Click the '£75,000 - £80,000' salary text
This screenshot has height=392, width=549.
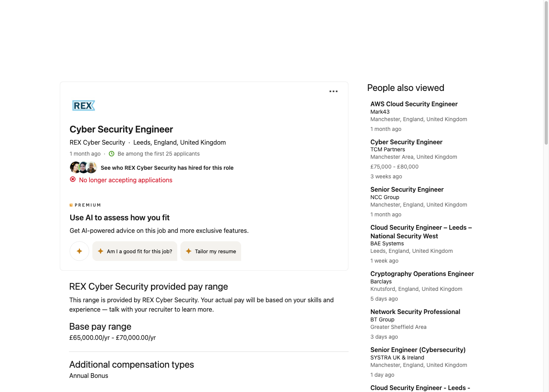[x=394, y=167]
